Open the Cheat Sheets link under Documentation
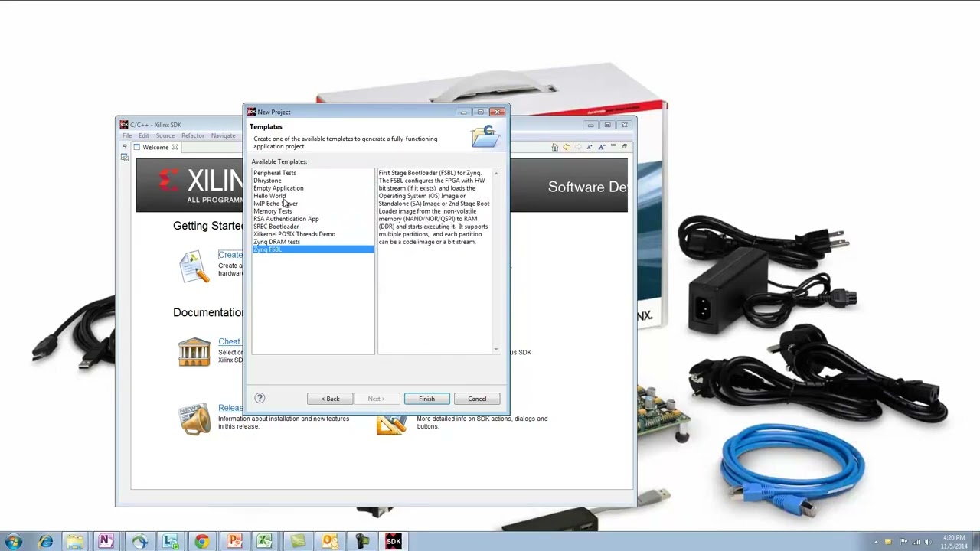The image size is (980, 551). (x=229, y=341)
